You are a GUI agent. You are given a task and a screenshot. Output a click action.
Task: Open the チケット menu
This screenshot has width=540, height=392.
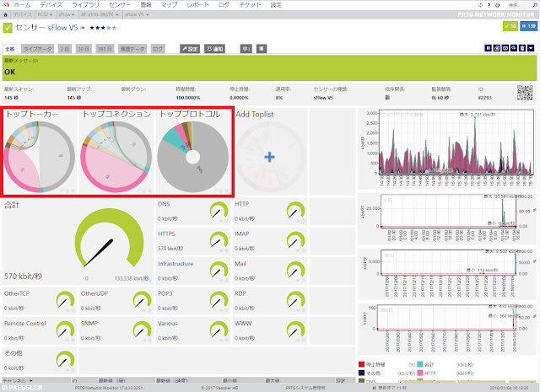pos(250,5)
